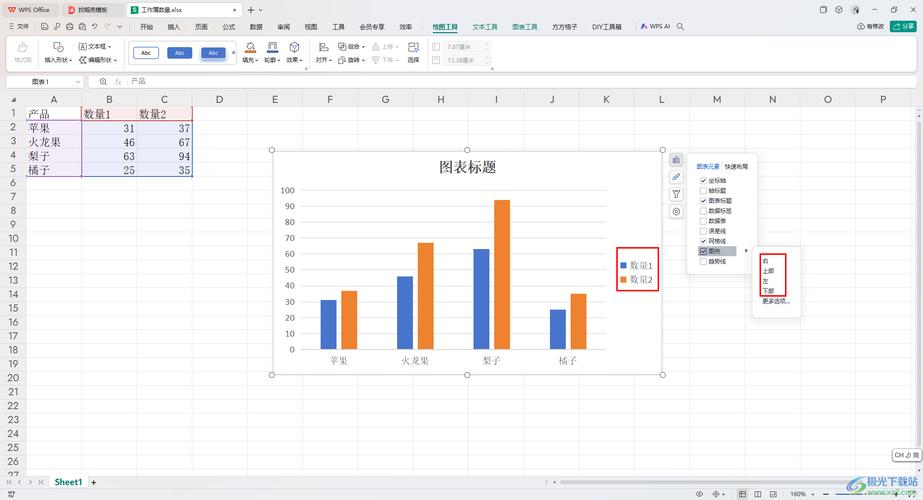Expand the Name Box dropdown showing 图表1

pos(78,82)
